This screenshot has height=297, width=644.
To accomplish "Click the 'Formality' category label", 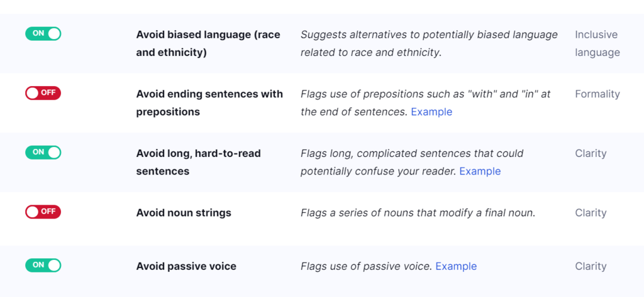I will [x=597, y=94].
